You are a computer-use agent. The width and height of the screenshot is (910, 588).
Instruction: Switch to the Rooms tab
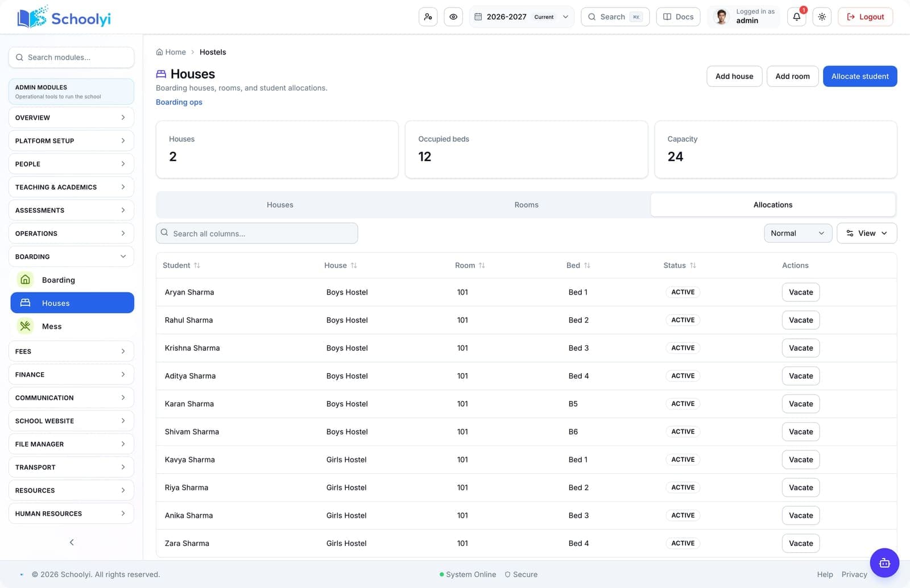click(526, 205)
